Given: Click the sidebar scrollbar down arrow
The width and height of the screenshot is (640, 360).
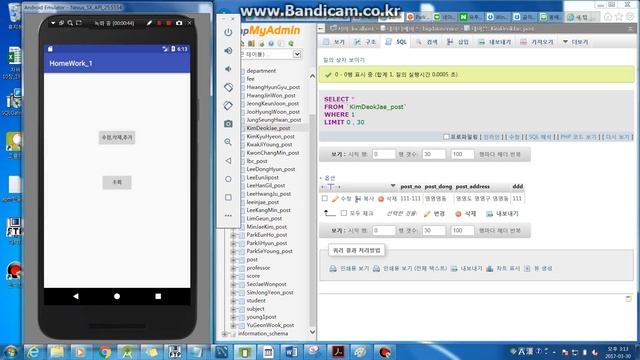Looking at the screenshot, I should [x=313, y=332].
